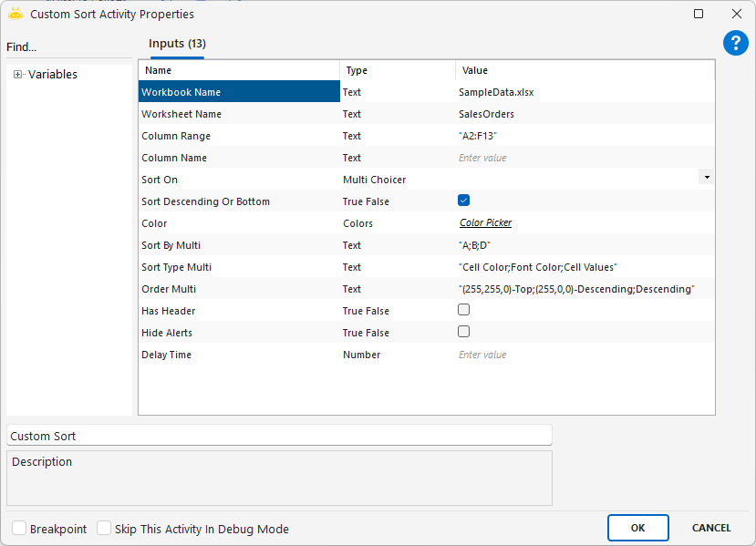Enable the Breakpoint checkbox
Screen dimensions: 756x546
coord(19,528)
